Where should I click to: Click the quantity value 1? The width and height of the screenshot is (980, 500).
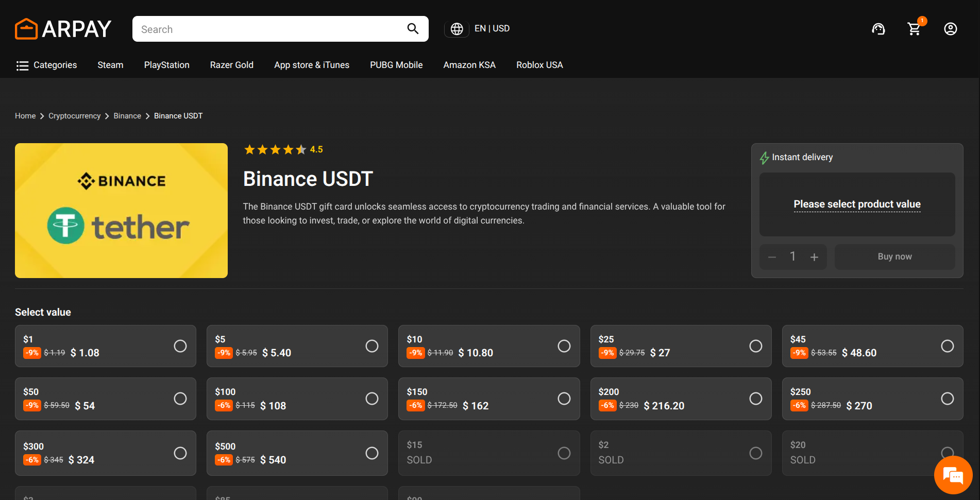793,256
